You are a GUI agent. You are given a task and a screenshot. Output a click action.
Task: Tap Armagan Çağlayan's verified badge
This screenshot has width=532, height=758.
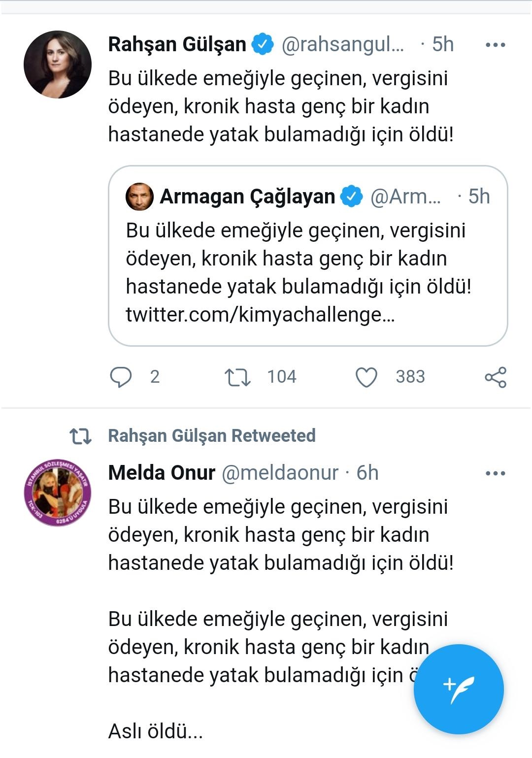(x=352, y=197)
